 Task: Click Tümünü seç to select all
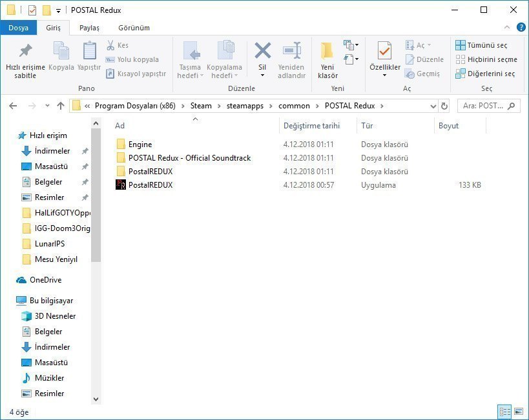tap(481, 45)
